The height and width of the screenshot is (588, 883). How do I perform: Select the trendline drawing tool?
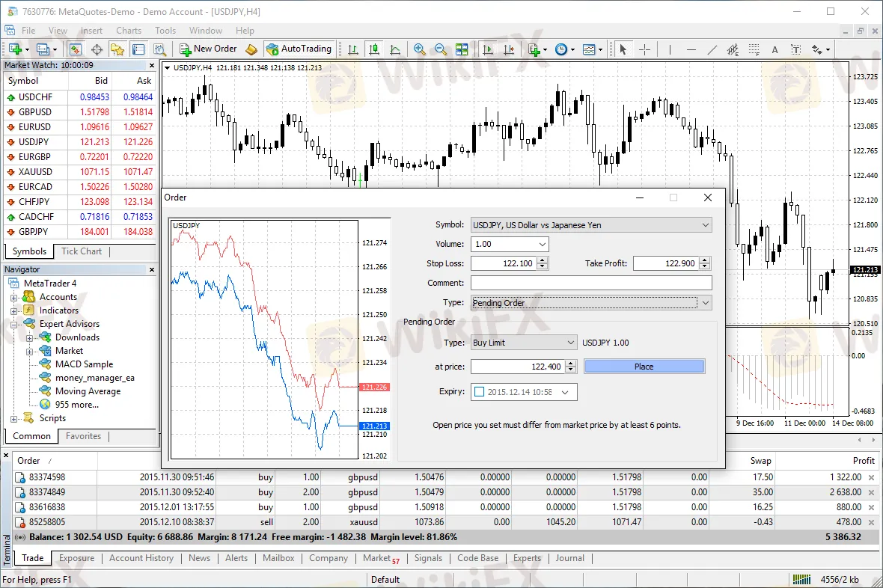point(712,49)
